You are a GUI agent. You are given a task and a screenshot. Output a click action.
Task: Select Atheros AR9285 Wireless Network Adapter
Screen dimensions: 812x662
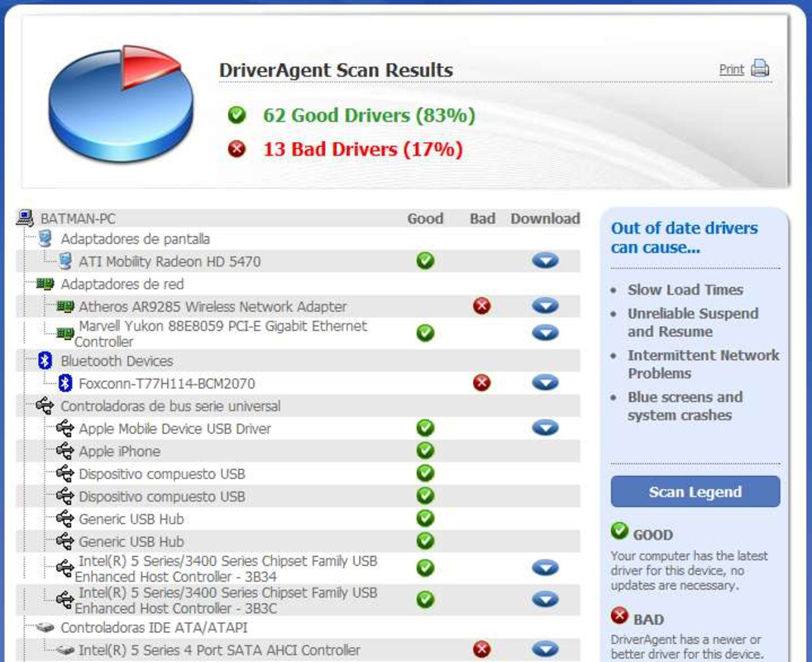(213, 306)
